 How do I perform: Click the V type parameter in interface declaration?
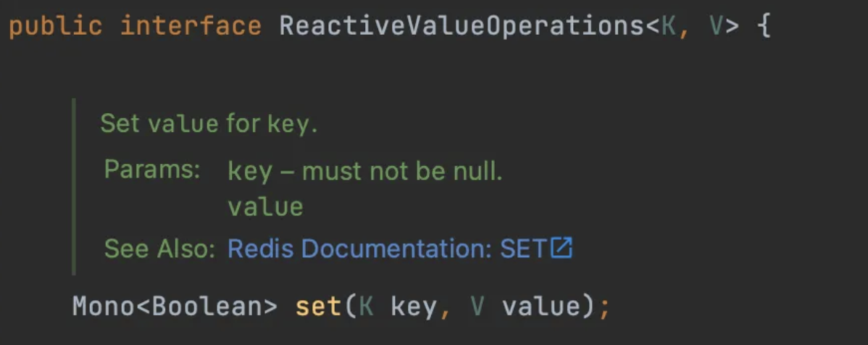[x=717, y=26]
